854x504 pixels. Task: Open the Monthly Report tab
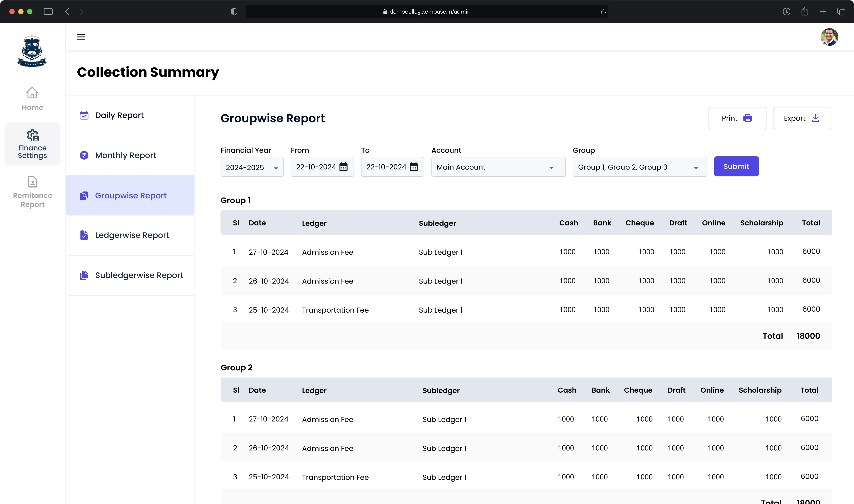point(130,155)
